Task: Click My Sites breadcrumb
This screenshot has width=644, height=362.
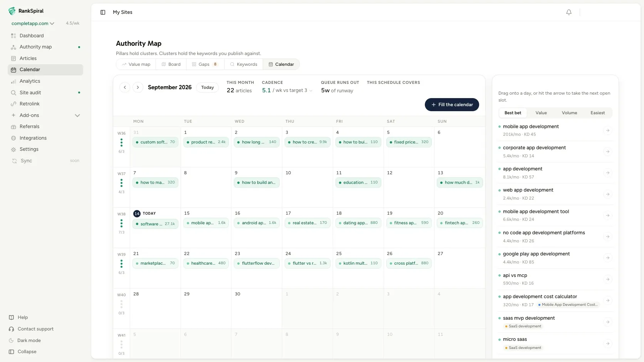Action: (122, 12)
